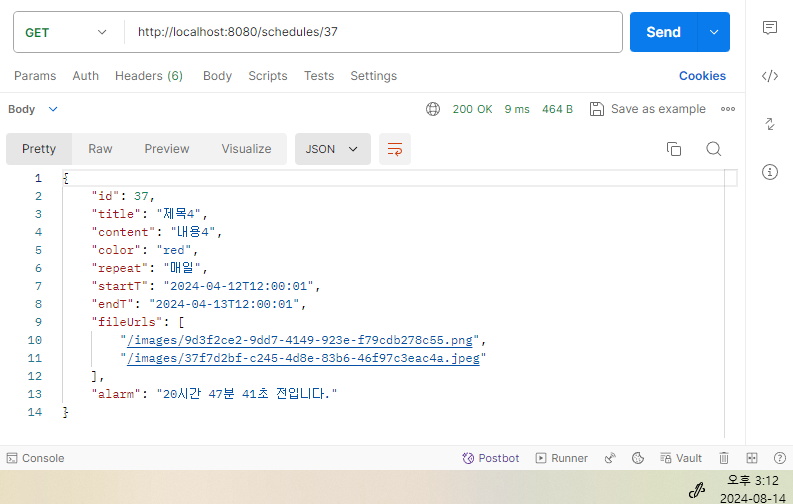Screen dimensions: 793x504
Task: Switch to the Headers (6) tab
Action: [149, 76]
